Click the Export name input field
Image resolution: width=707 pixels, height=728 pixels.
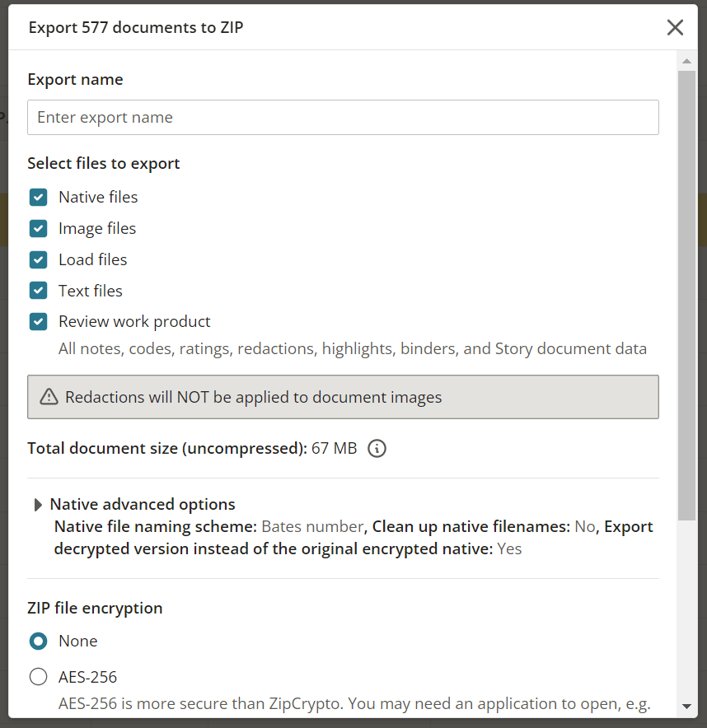[x=343, y=117]
